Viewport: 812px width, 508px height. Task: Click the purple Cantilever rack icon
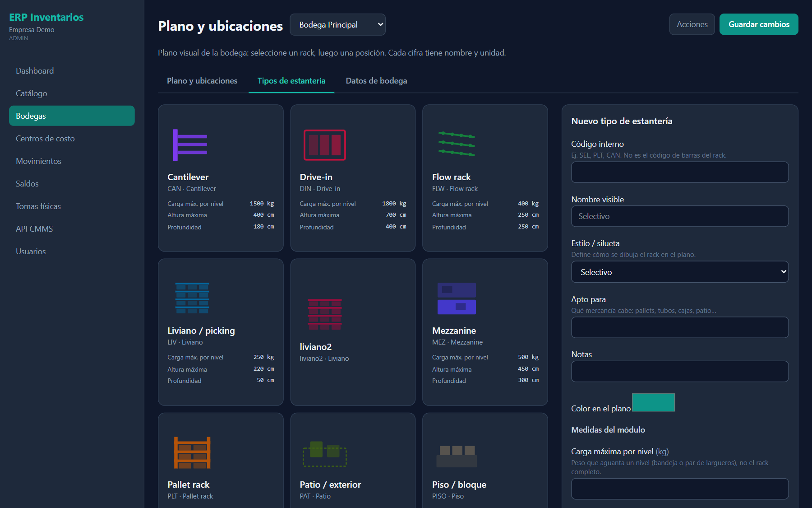(190, 145)
